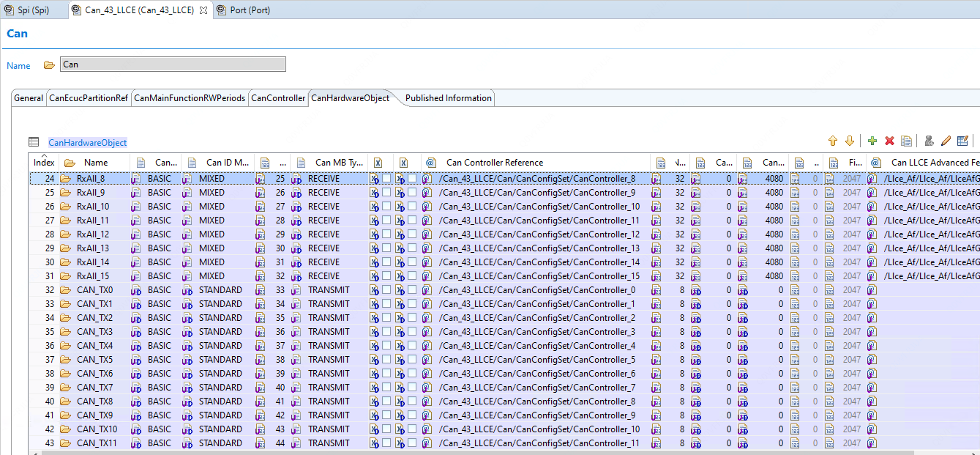Screen dimensions: 980x455
Task: Click the Name label link
Action: coord(18,66)
